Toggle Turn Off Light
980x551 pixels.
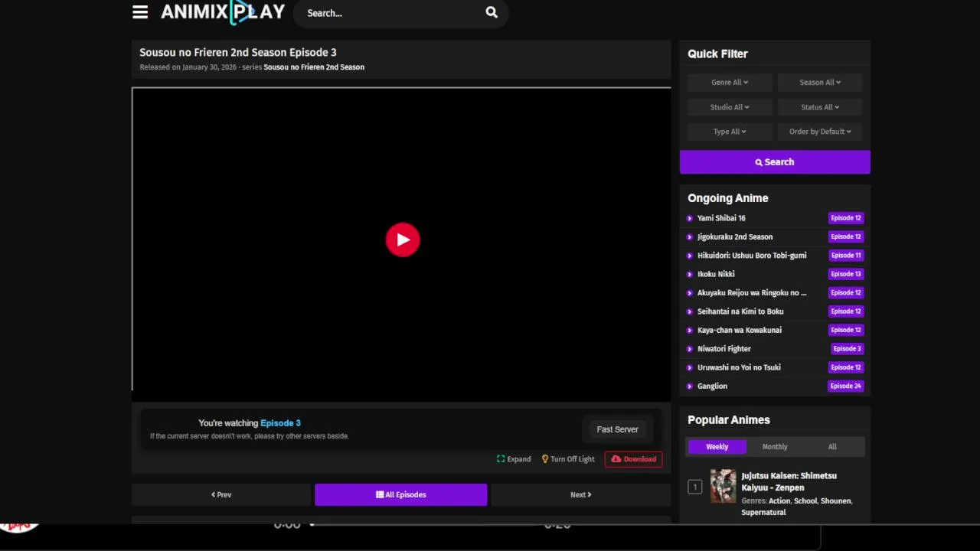click(x=568, y=459)
